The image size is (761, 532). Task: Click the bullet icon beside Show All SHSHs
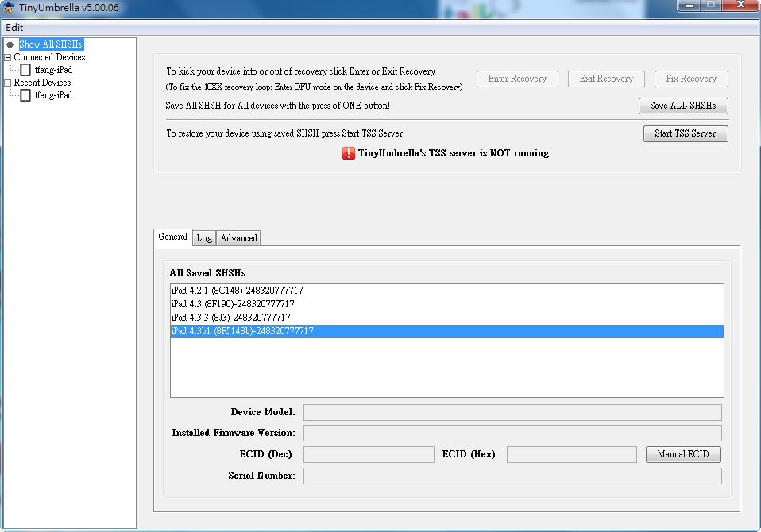10,44
